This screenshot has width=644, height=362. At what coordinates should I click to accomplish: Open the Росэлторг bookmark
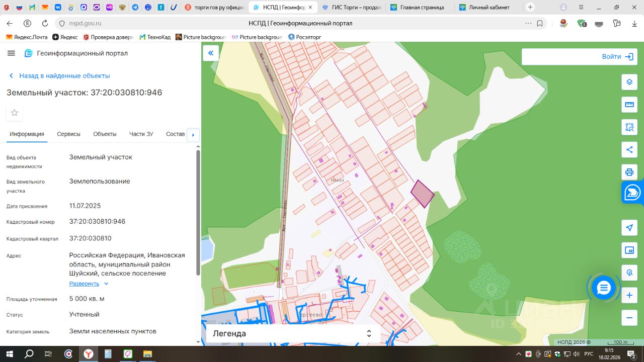304,37
